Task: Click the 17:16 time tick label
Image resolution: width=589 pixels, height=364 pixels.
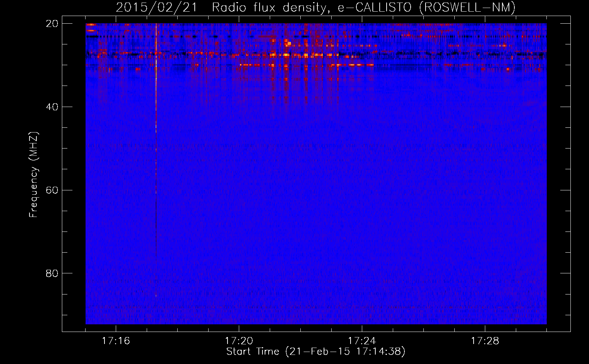Action: [x=116, y=341]
